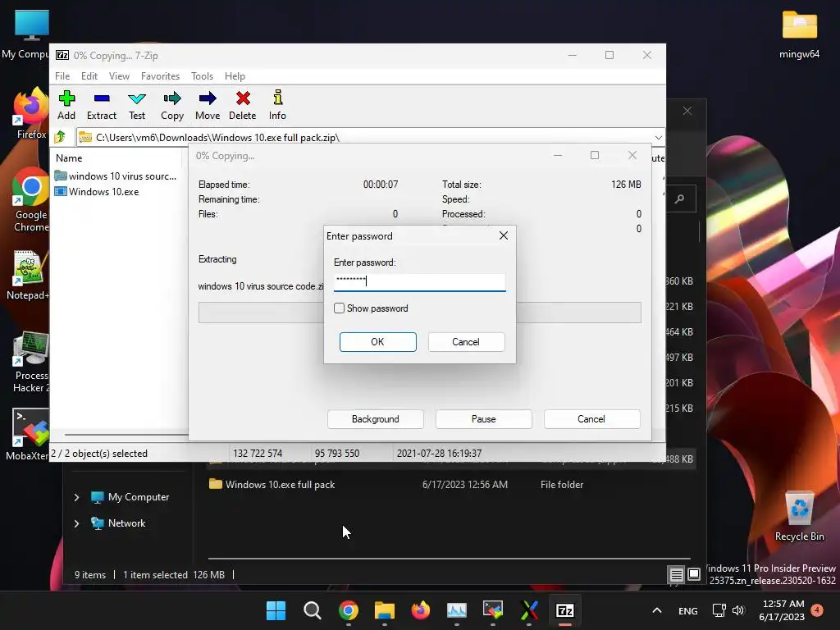Click the language indicator ENG
The width and height of the screenshot is (840, 630).
(x=688, y=610)
